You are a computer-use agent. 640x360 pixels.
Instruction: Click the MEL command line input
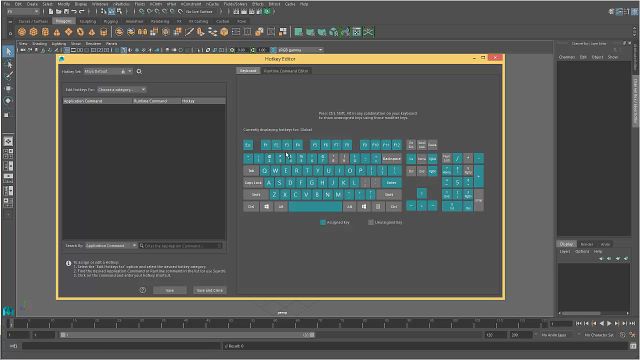point(122,346)
